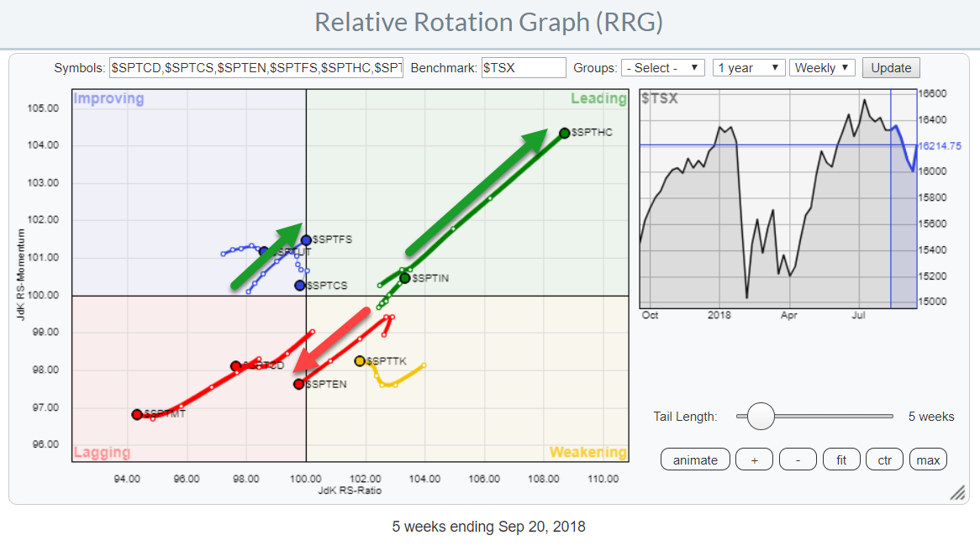Click the $SPTFS blue data point

[x=306, y=240]
